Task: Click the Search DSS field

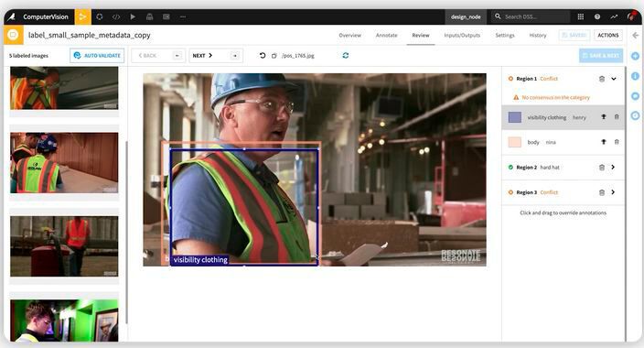Action: 531,16
